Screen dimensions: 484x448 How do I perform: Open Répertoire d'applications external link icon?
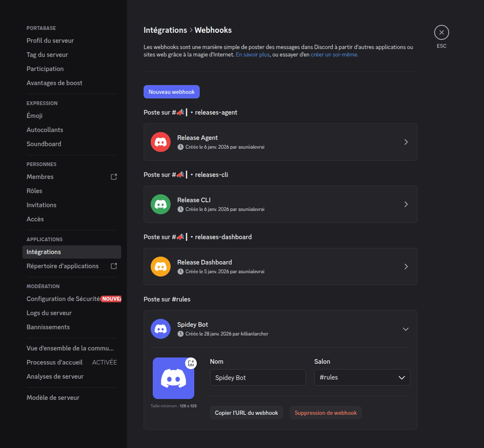point(114,266)
